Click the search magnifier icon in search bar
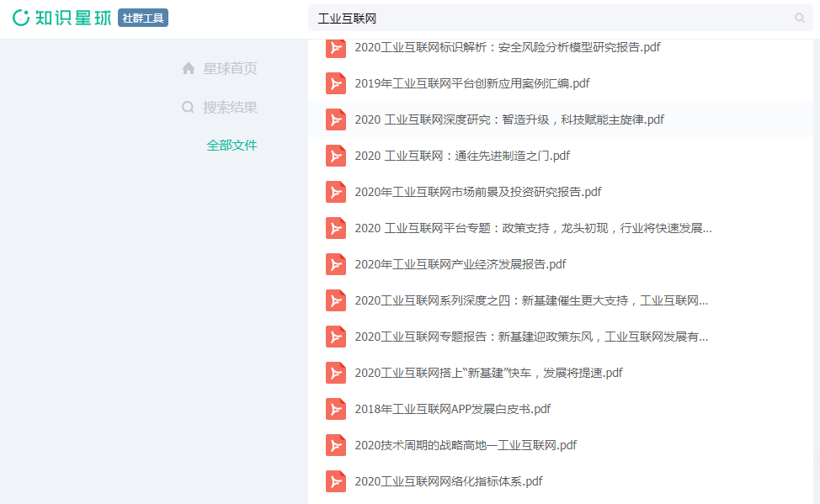Viewport: 820px width, 504px height. click(x=799, y=17)
